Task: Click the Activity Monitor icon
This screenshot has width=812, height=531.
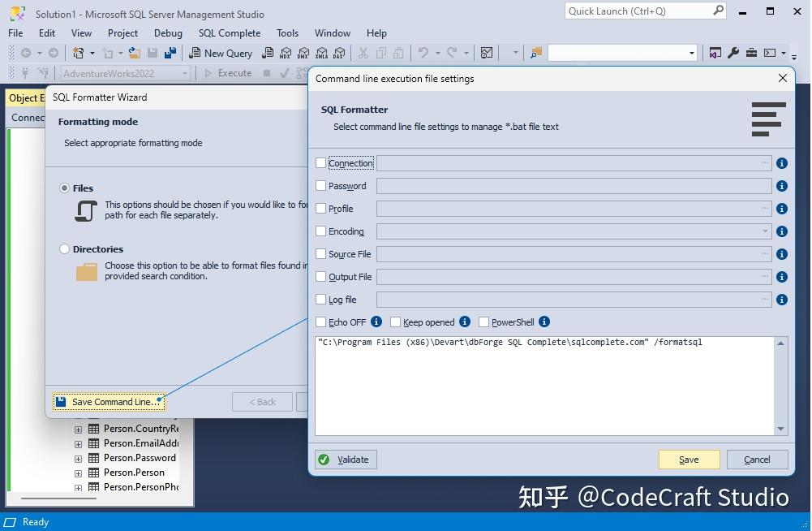Action: pyautogui.click(x=486, y=53)
